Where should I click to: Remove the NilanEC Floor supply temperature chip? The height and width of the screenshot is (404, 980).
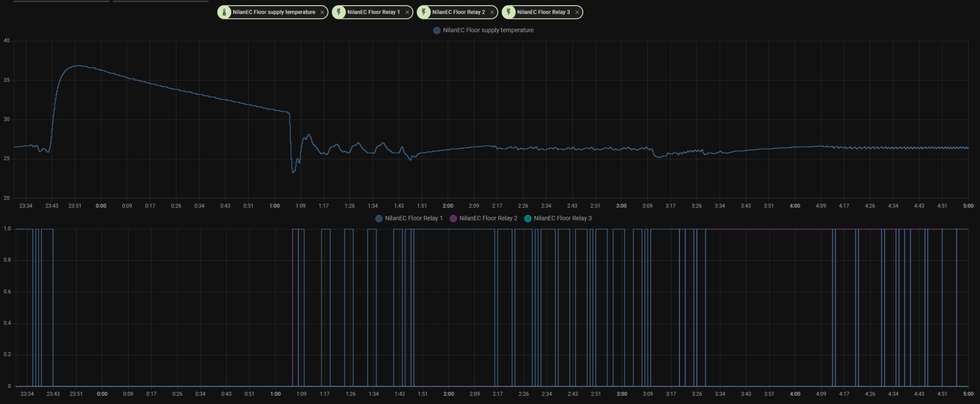(322, 12)
